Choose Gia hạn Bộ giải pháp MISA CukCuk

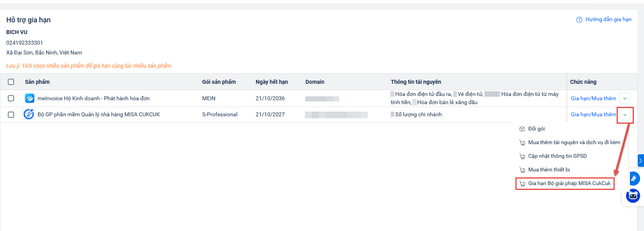coord(569,183)
